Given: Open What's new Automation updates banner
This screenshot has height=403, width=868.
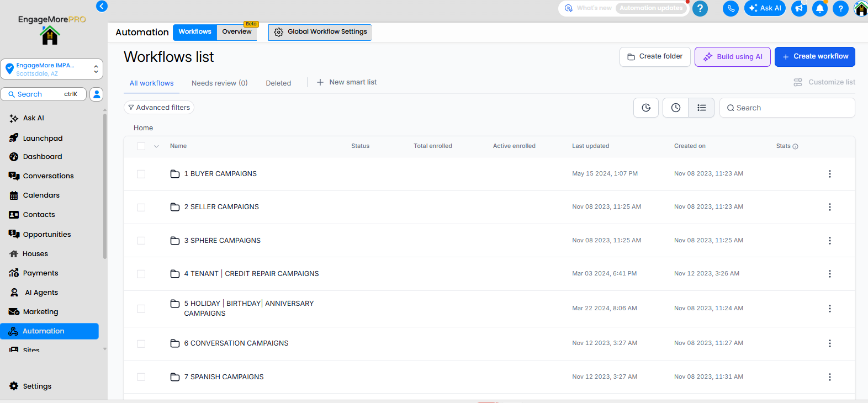Looking at the screenshot, I should click(x=624, y=8).
